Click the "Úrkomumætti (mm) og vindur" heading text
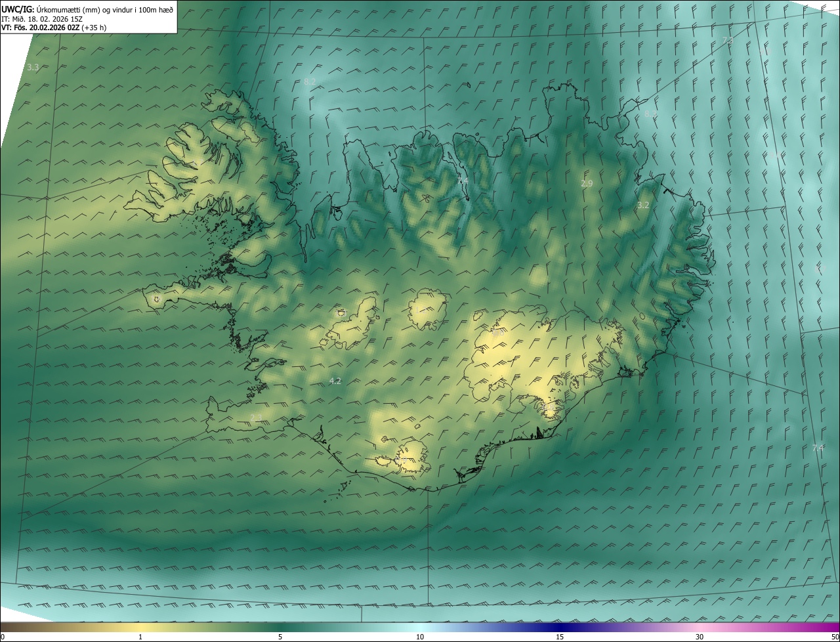 pos(84,9)
